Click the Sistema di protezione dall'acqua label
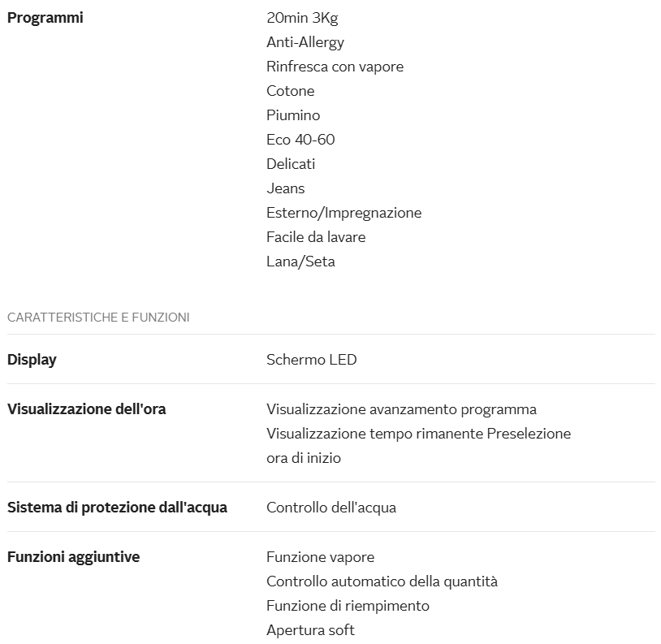 [x=117, y=508]
